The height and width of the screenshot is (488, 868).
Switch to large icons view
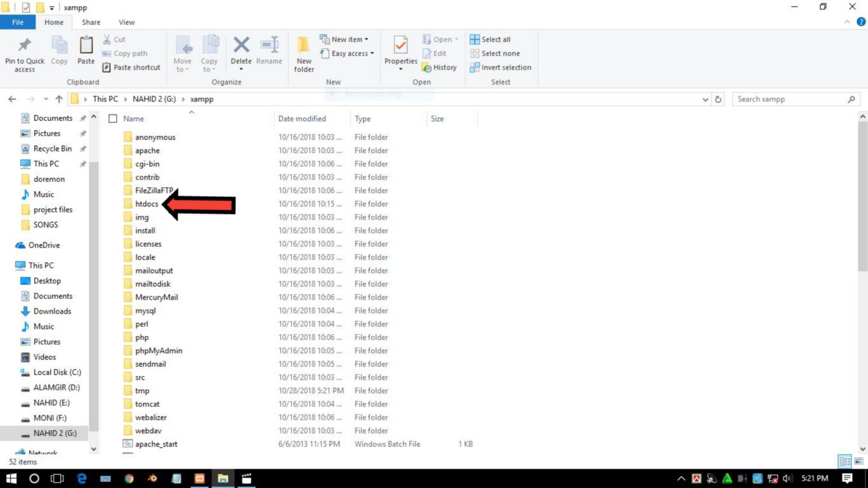click(858, 461)
